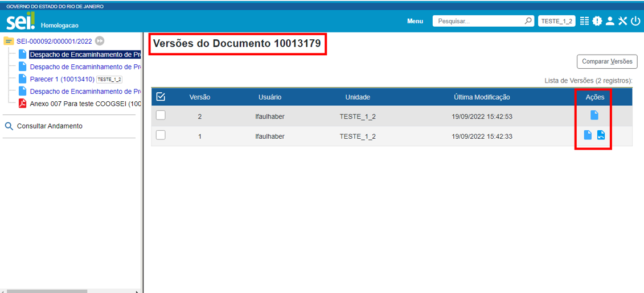Open version 1 document view icon
The height and width of the screenshot is (293, 644).
pyautogui.click(x=588, y=135)
